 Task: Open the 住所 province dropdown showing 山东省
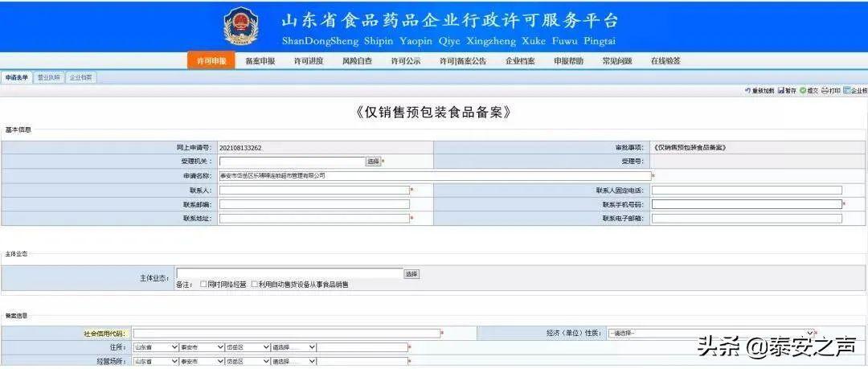[156, 347]
